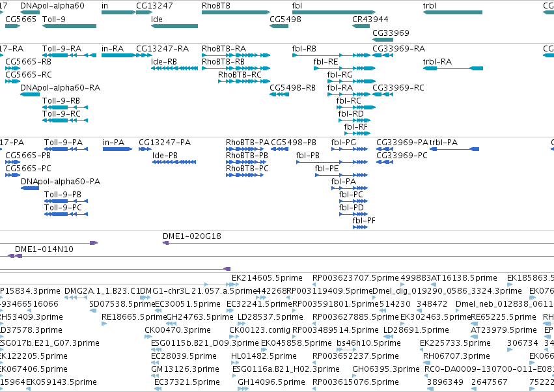Image resolution: width=554 pixels, height=392 pixels.
Task: Select the Ide-RB transcript label
Action: 164,61
